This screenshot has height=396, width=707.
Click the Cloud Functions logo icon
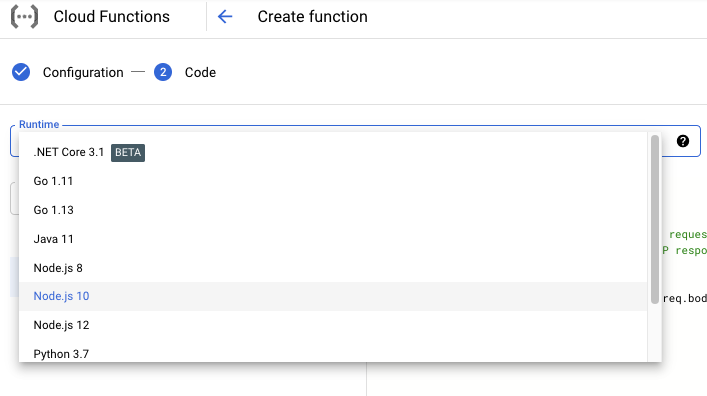click(24, 17)
